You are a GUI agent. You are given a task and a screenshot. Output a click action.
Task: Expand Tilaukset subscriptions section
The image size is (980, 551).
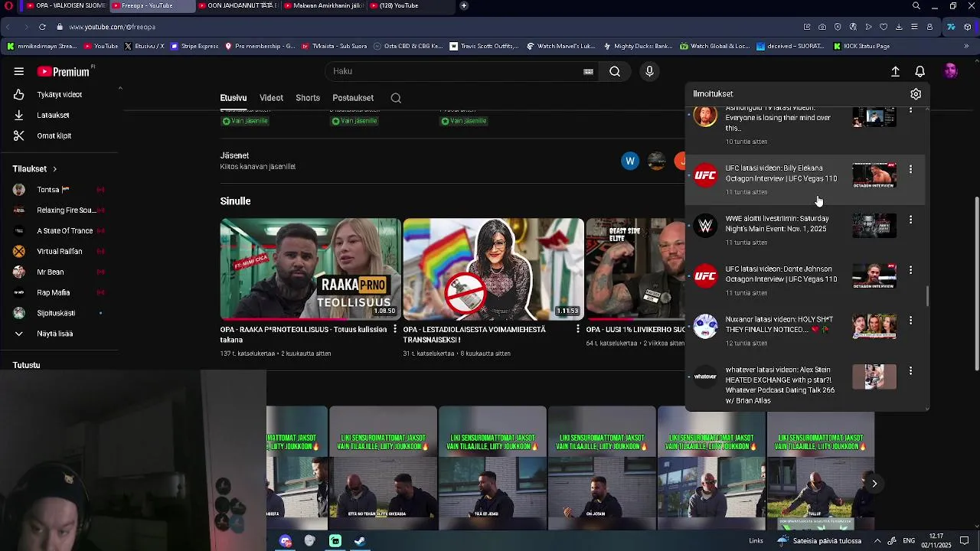tap(34, 168)
